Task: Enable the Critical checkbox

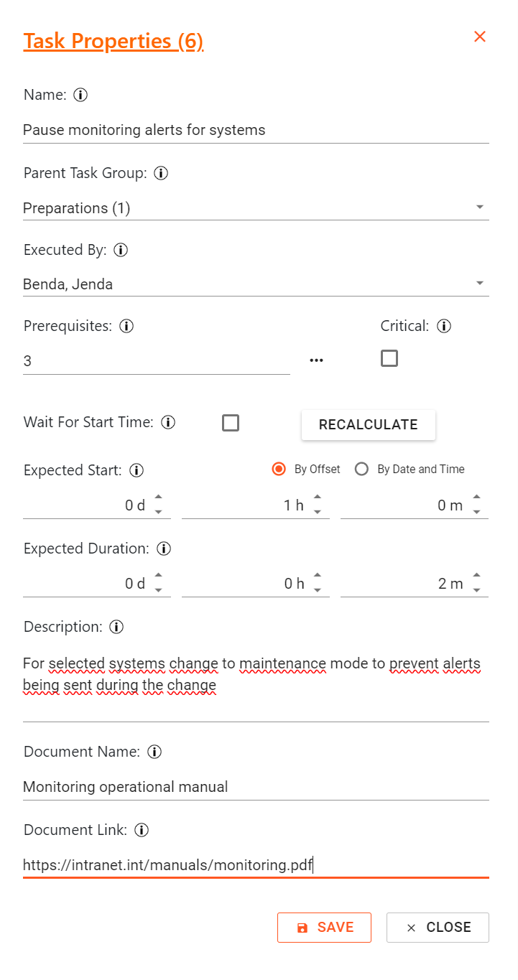Action: point(389,358)
